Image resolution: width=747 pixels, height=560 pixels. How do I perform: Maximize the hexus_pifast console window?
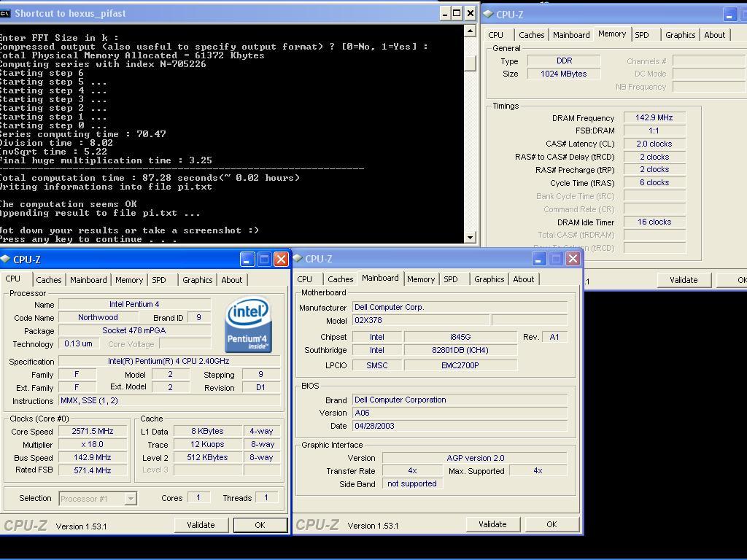pyautogui.click(x=457, y=13)
